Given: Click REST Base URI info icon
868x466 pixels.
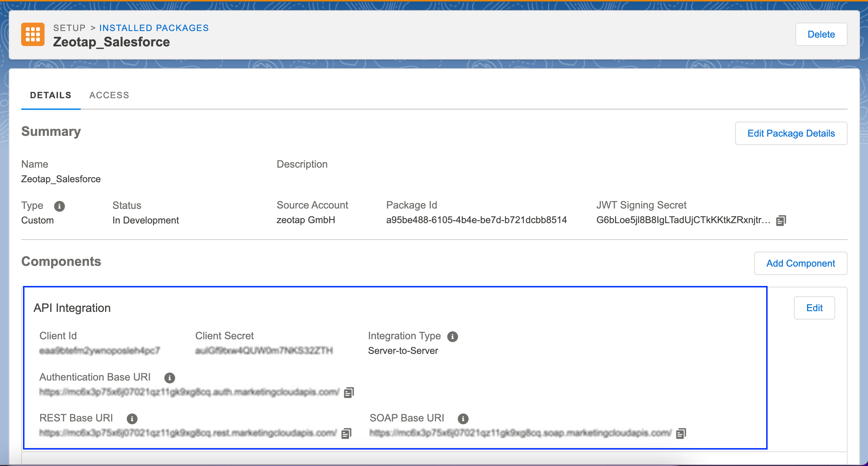Looking at the screenshot, I should [132, 419].
